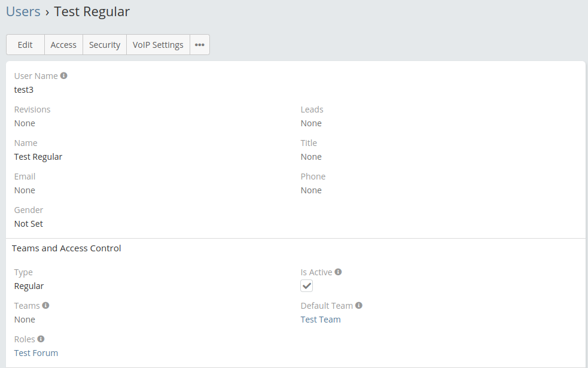Open the Test Team default team link

321,320
